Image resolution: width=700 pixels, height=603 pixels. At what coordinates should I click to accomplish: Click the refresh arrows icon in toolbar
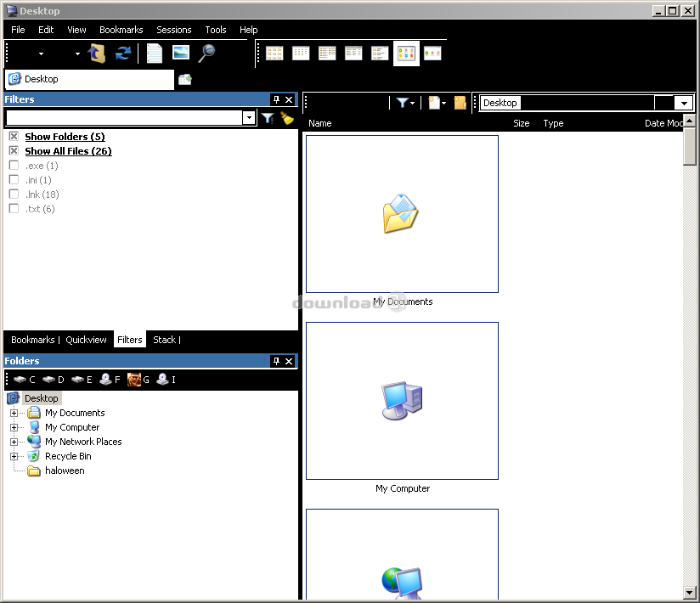(x=123, y=53)
